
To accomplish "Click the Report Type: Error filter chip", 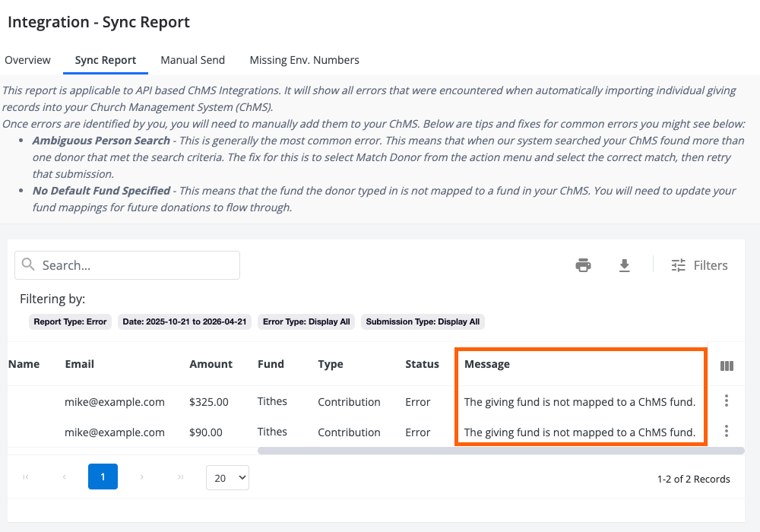I will (70, 321).
